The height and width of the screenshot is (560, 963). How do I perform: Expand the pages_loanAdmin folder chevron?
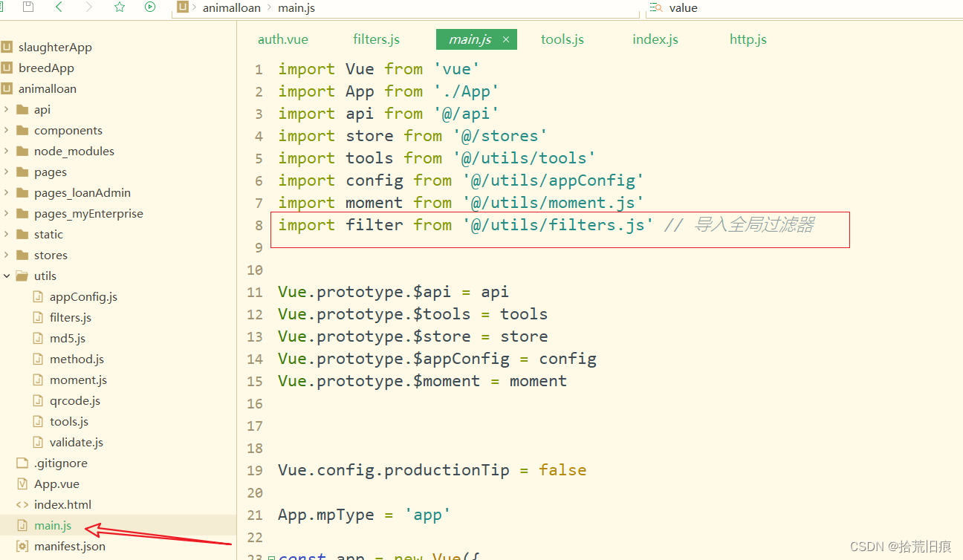(x=7, y=192)
